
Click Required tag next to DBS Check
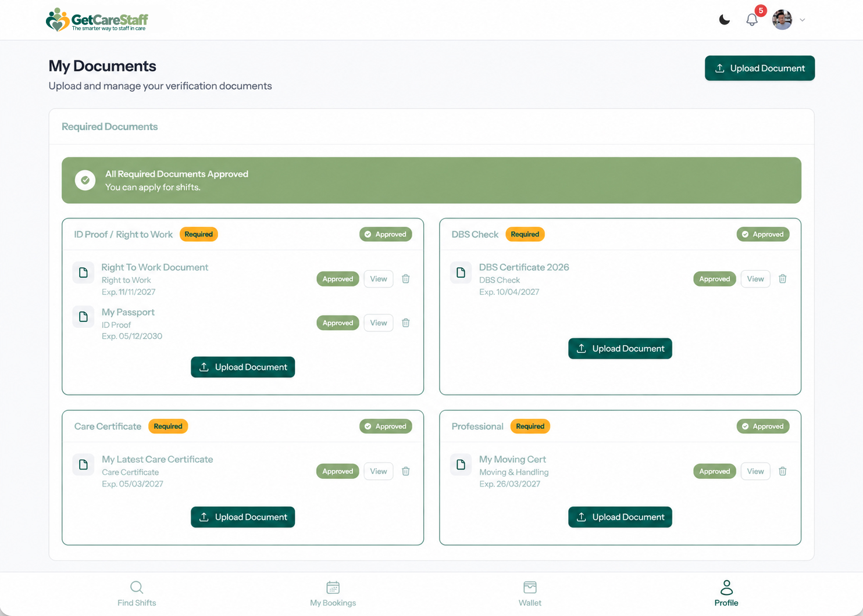click(x=525, y=234)
